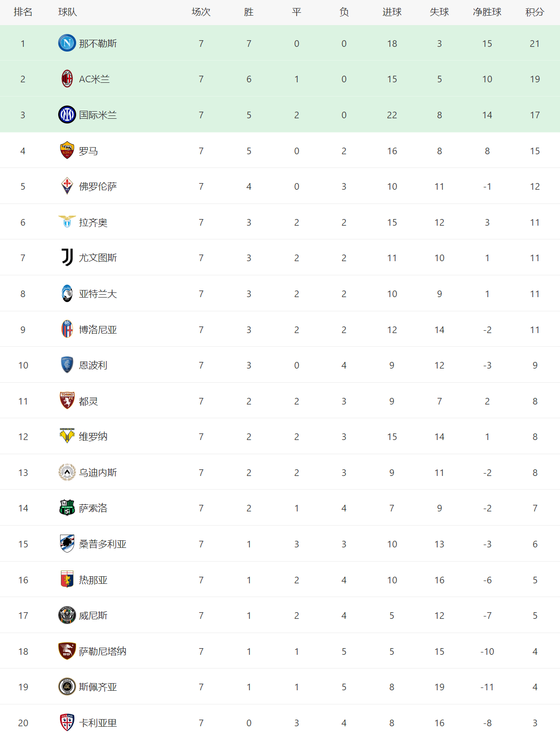Open the Inter Milan crest icon
Viewport: 560px width, 739px height.
click(x=67, y=114)
